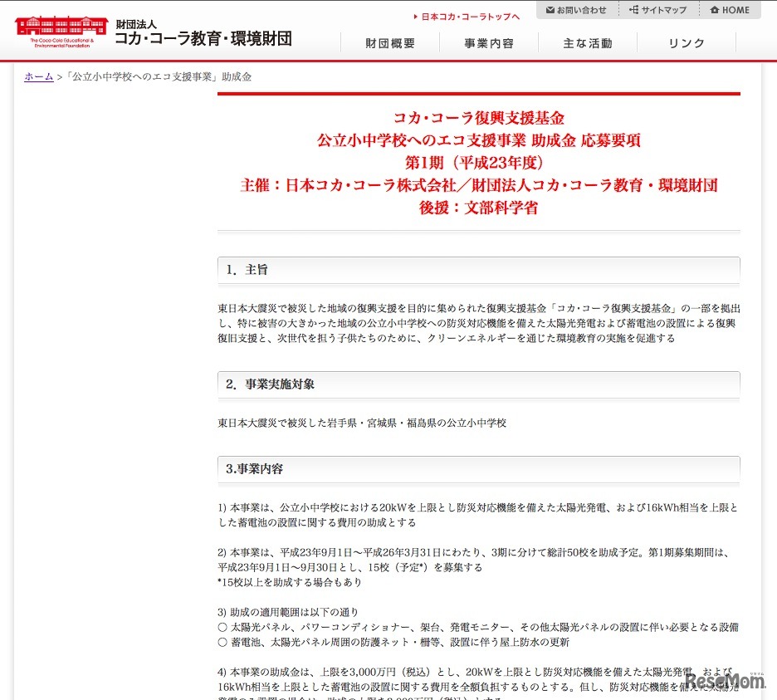Open the 主な活動 navigation menu
Viewport: 777px width, 700px height.
click(588, 42)
